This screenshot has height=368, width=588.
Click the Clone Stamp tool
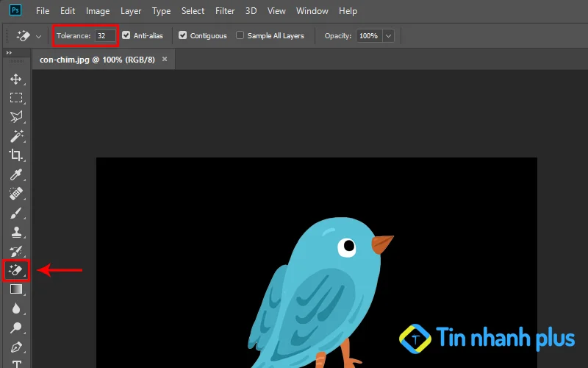(x=16, y=233)
